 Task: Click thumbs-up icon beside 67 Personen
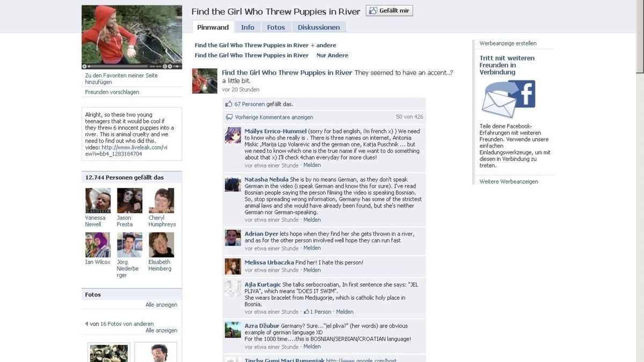229,104
